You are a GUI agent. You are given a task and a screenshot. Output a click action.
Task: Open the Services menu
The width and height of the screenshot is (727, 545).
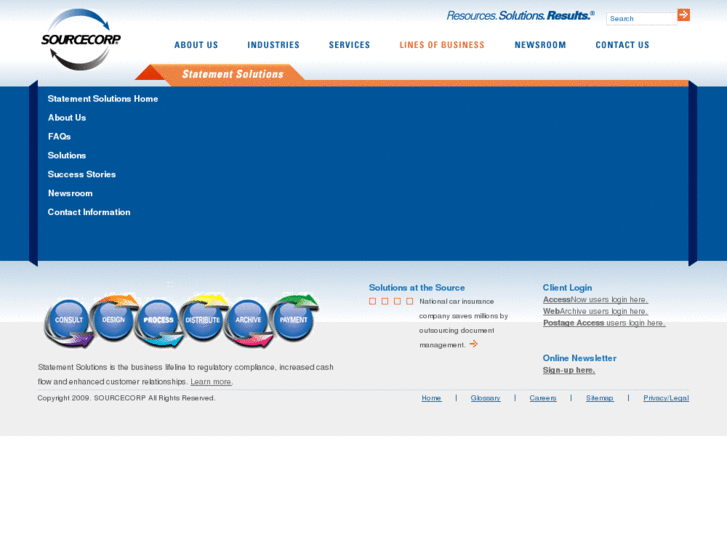(350, 45)
